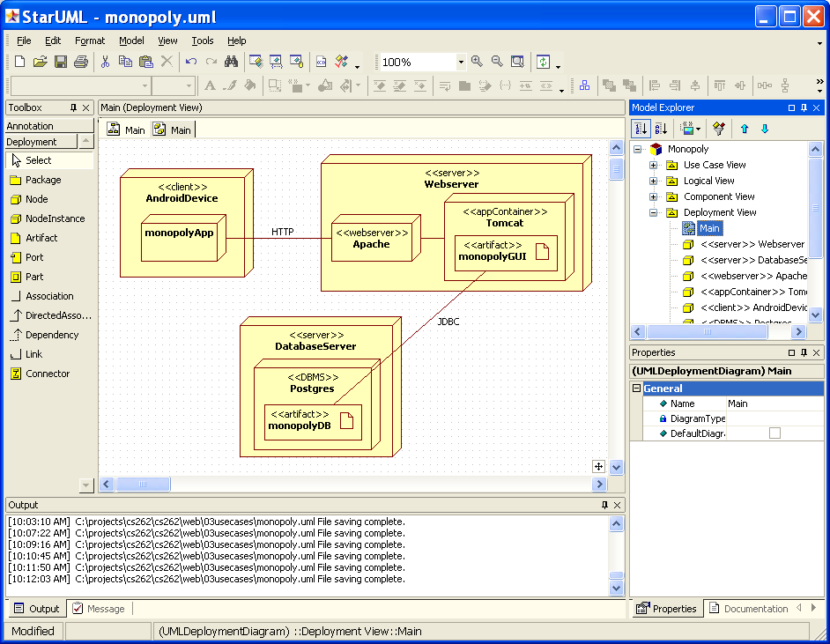Open the font name combo box

coord(80,85)
